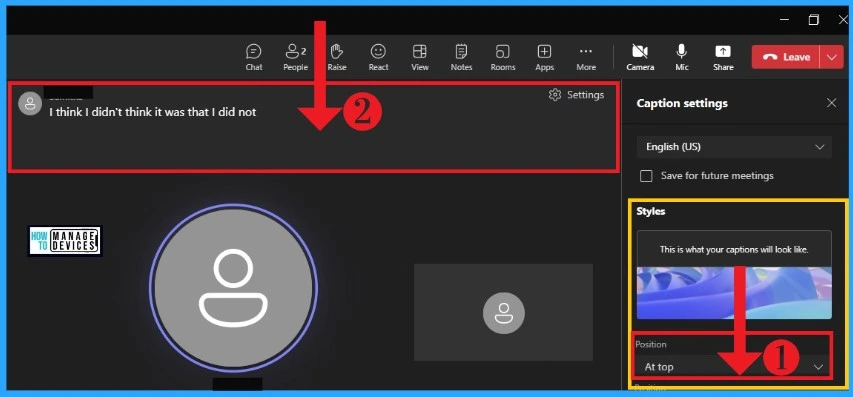
Task: Click the caption preview thumbnail
Action: click(734, 275)
